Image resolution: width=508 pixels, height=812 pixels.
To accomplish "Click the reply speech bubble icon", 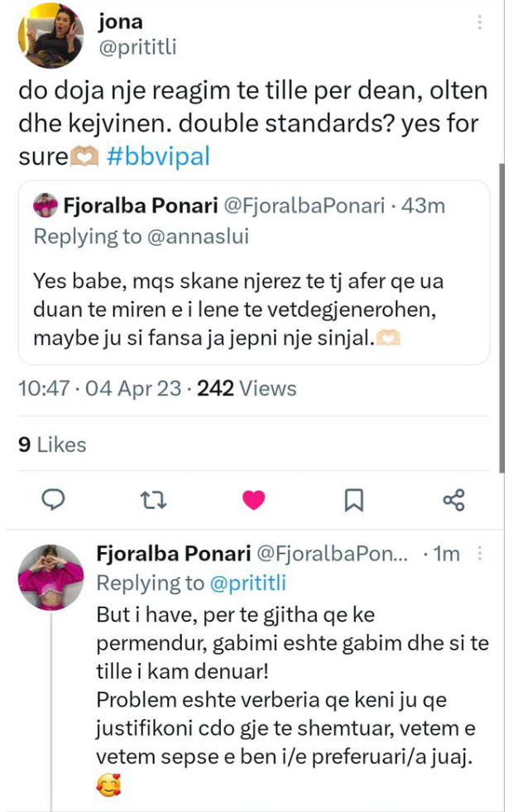I will [54, 499].
